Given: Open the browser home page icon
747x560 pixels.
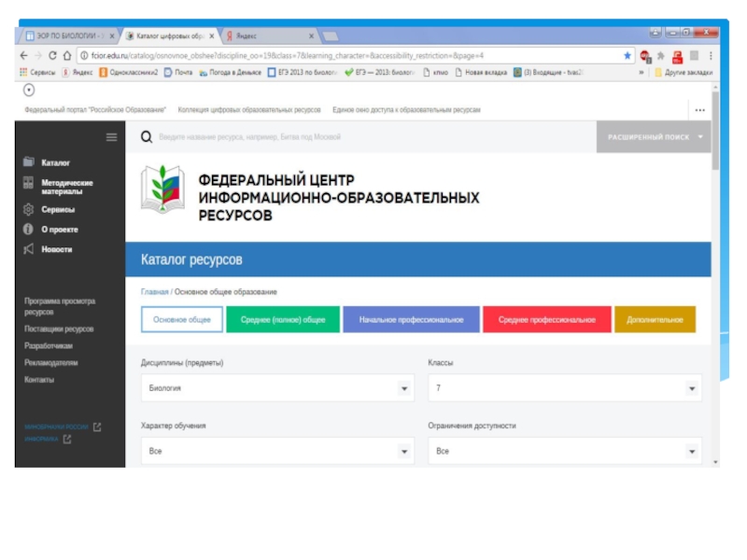Looking at the screenshot, I should 67,56.
